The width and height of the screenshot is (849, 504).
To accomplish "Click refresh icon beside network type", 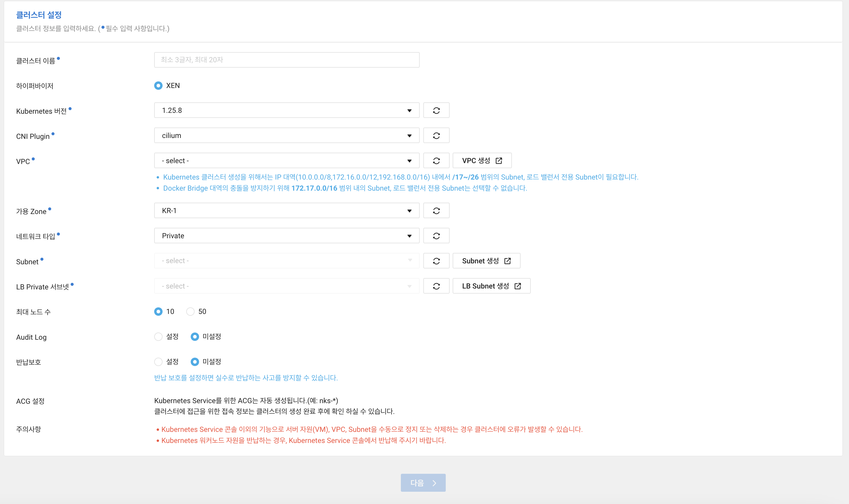I will point(436,236).
